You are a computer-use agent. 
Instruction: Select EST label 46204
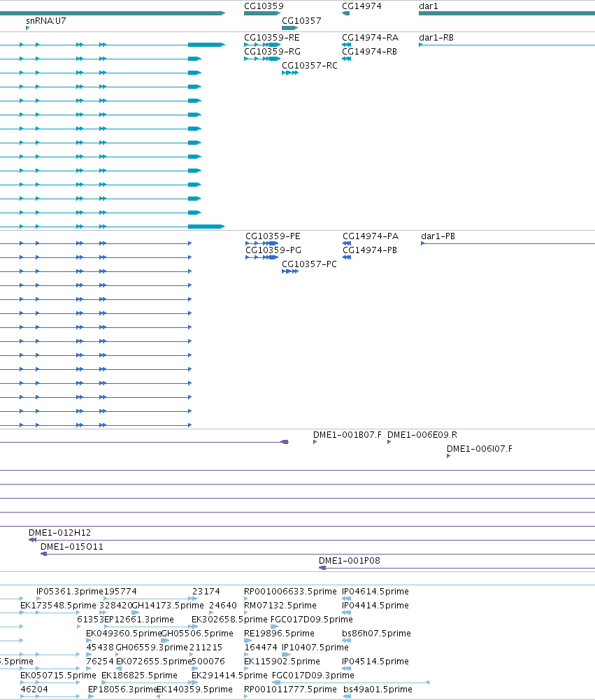34,690
